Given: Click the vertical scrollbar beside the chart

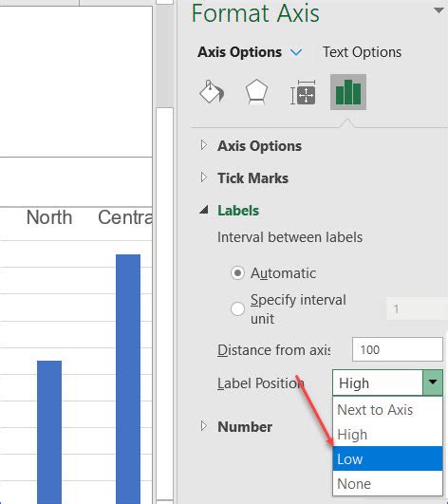Looking at the screenshot, I should 164,251.
